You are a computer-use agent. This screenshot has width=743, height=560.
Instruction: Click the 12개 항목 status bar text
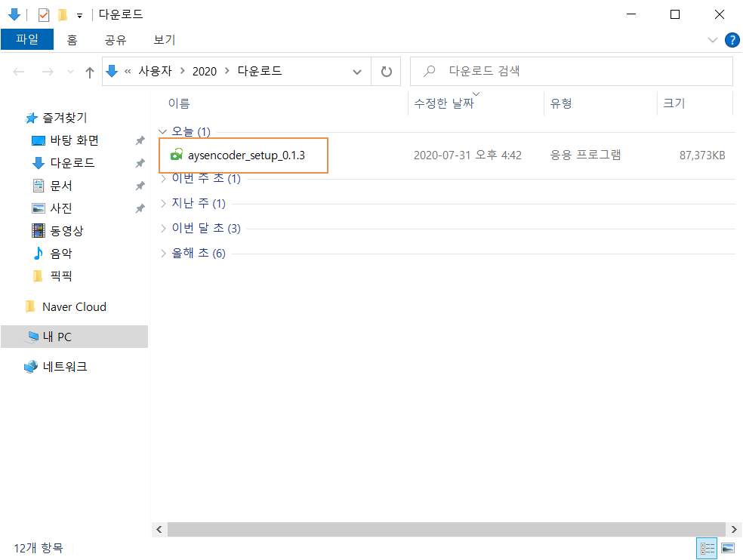[x=39, y=548]
